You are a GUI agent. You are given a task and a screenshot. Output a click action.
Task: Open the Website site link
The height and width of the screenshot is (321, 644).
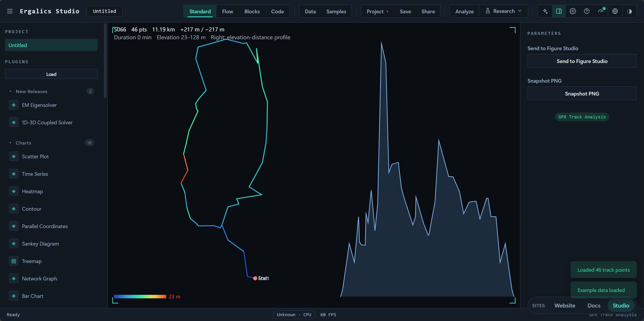pos(565,306)
